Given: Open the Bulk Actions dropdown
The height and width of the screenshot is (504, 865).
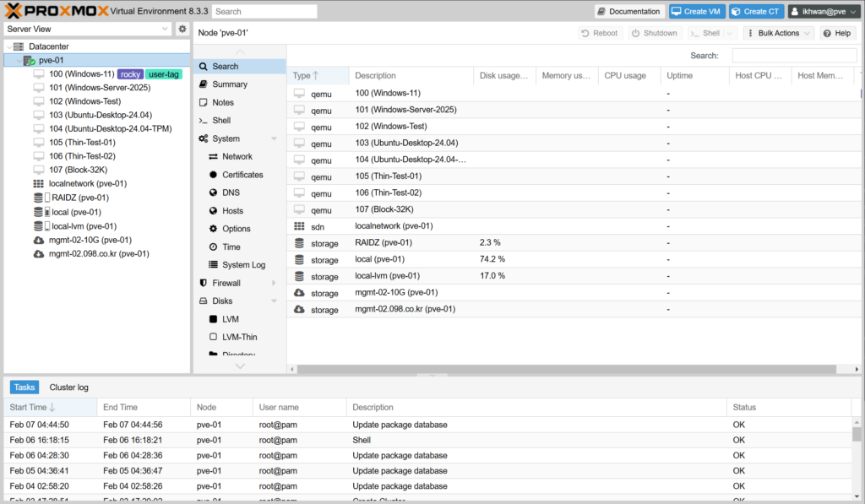Looking at the screenshot, I should tap(780, 33).
